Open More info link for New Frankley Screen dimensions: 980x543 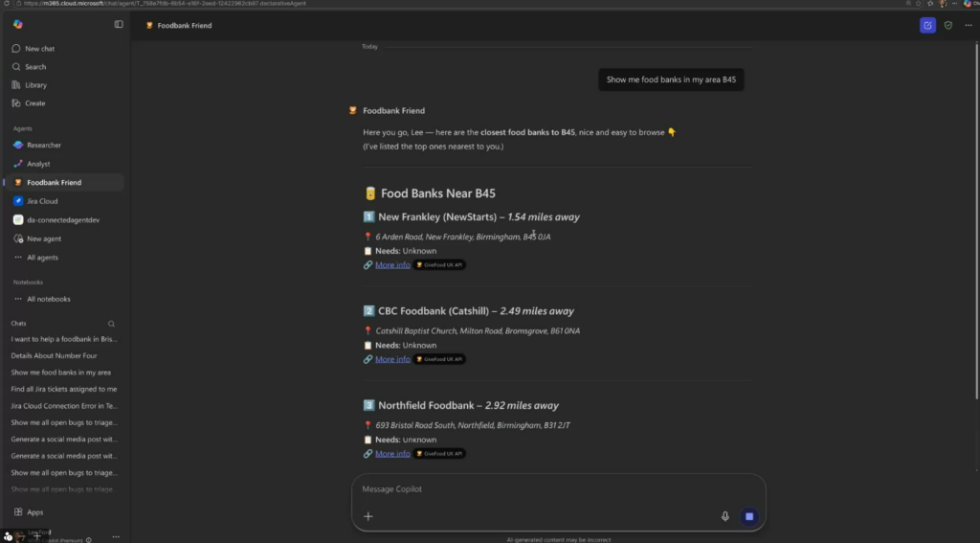point(392,265)
